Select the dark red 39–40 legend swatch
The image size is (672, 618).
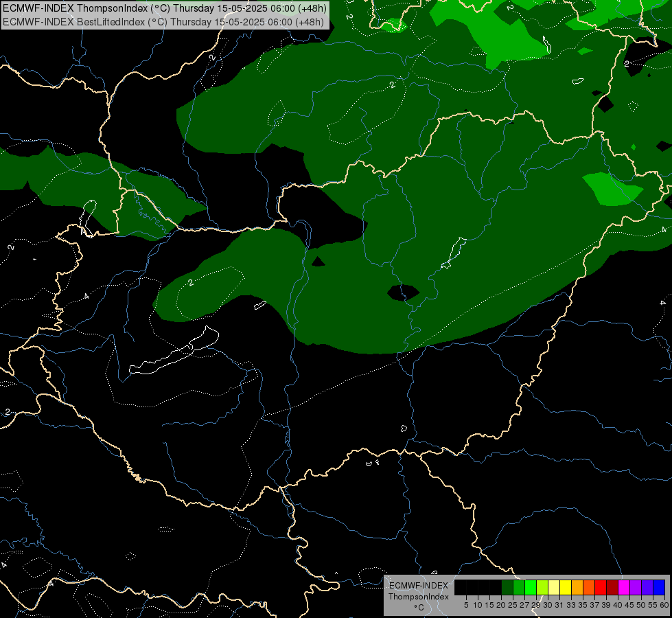coord(612,587)
